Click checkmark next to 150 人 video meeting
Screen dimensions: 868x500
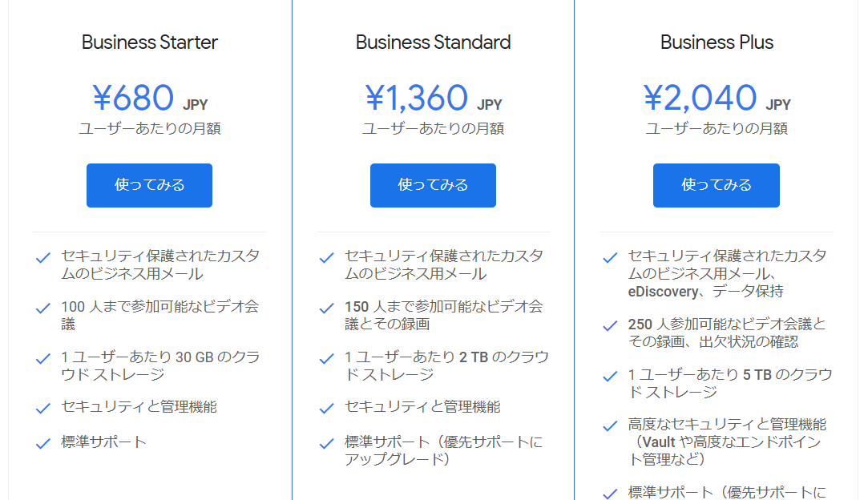(327, 308)
